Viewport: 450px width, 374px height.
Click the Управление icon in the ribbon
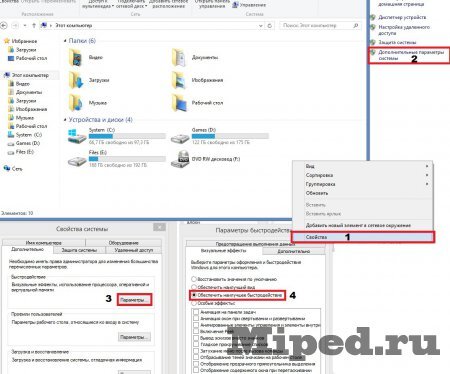click(x=236, y=5)
